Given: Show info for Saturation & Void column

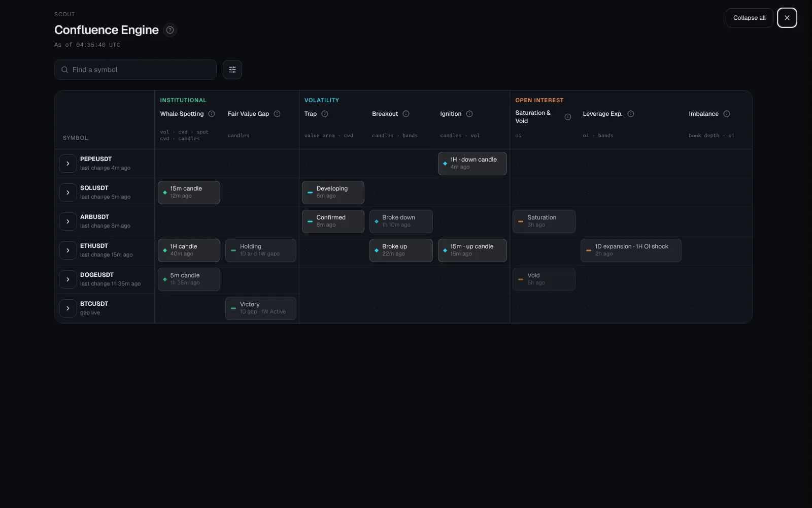Looking at the screenshot, I should coord(568,117).
